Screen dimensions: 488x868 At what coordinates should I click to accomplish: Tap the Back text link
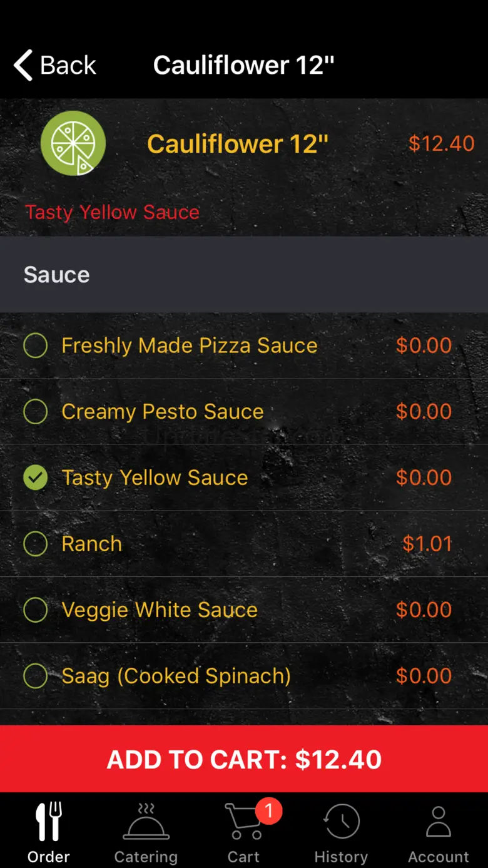coord(68,65)
